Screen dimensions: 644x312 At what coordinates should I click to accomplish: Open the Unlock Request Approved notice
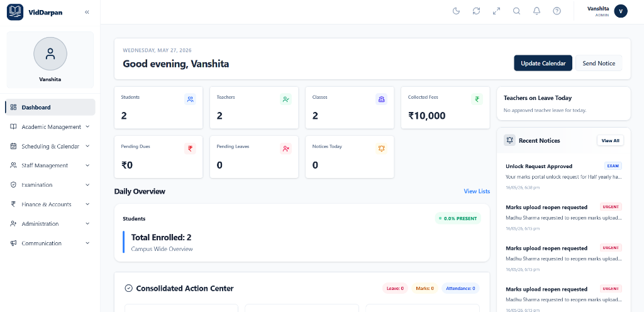[564, 177]
